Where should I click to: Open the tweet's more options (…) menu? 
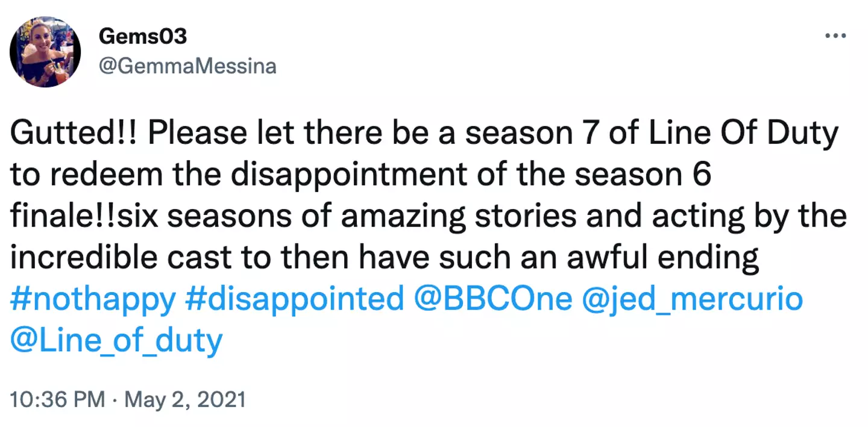pyautogui.click(x=835, y=36)
